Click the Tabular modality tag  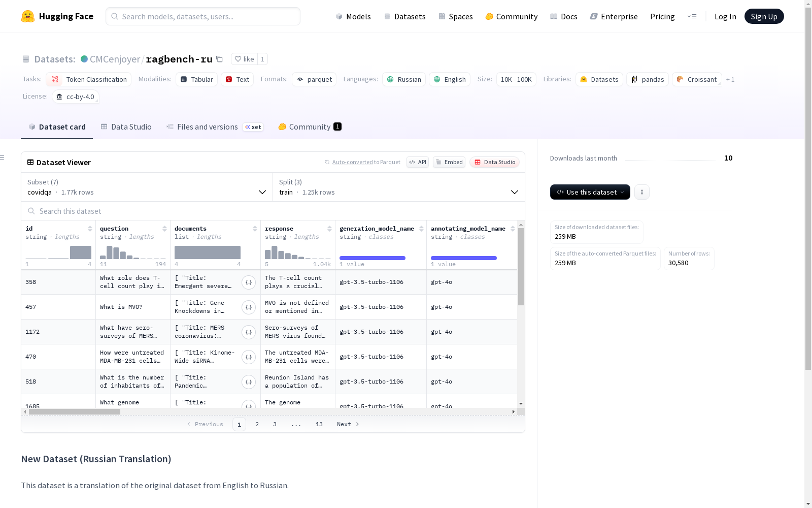coord(197,79)
